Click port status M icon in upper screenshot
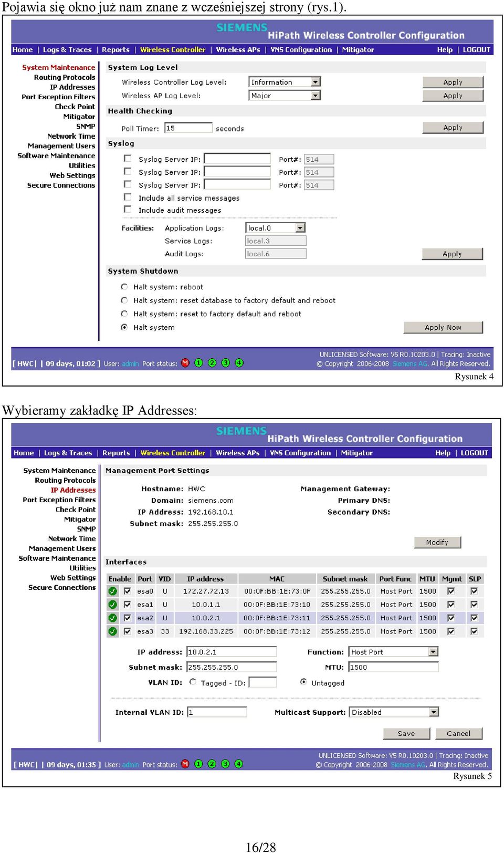 (185, 362)
